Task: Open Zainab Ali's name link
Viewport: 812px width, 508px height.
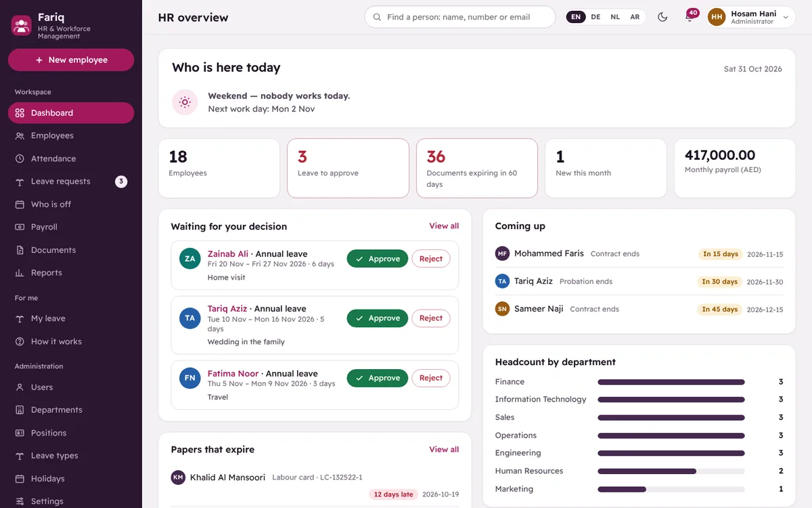Action: [x=228, y=254]
